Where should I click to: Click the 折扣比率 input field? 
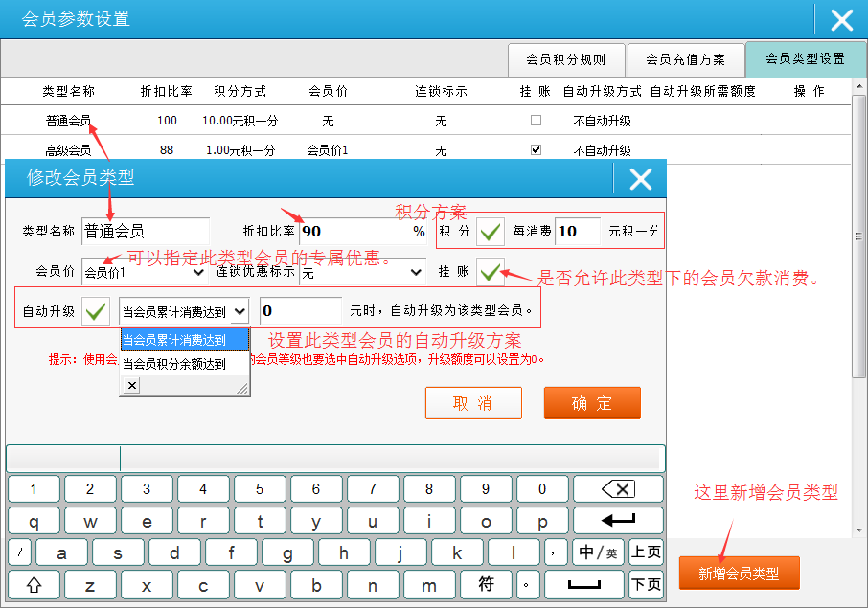[x=353, y=232]
